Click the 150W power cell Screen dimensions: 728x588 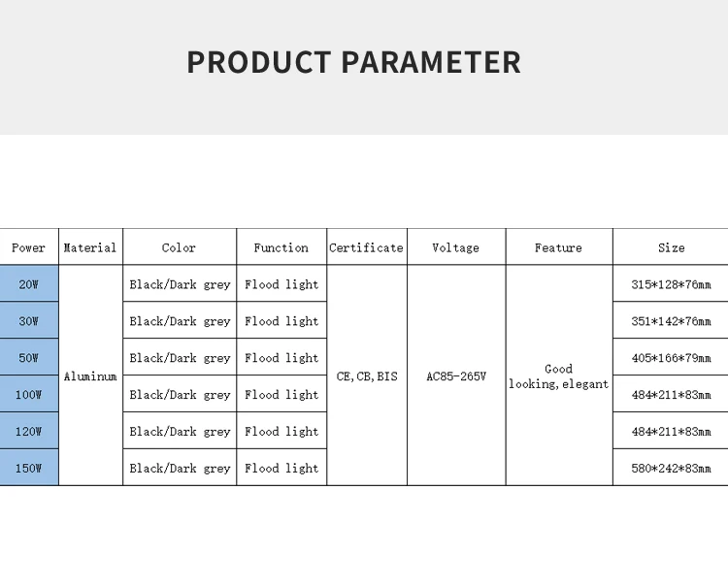click(28, 468)
